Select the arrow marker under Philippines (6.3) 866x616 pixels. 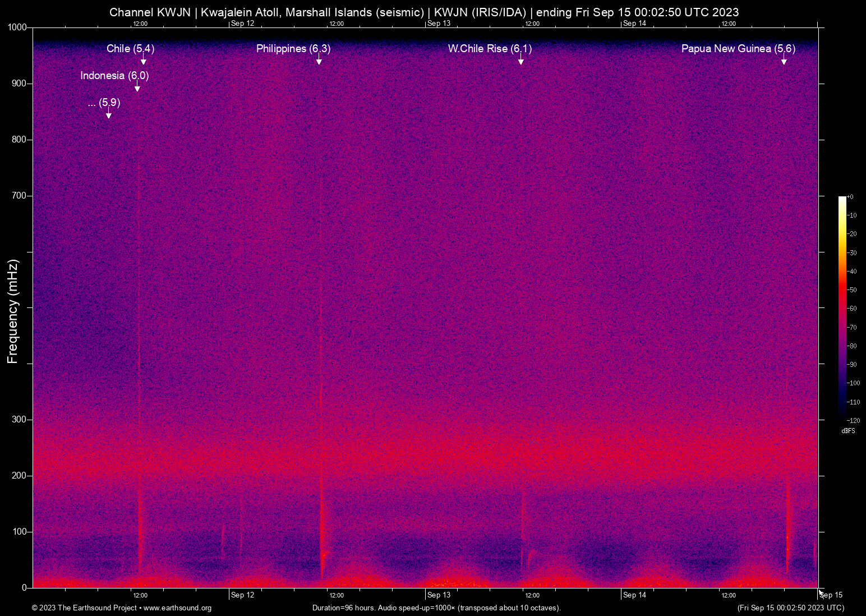[x=319, y=61]
